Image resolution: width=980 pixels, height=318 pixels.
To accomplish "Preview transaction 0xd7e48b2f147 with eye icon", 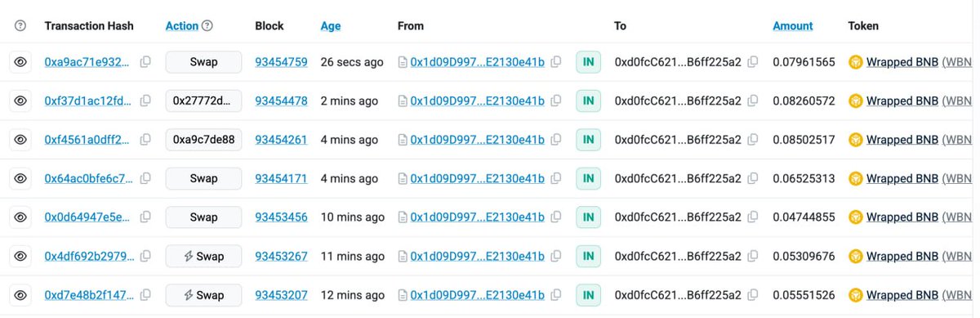I will tap(21, 295).
